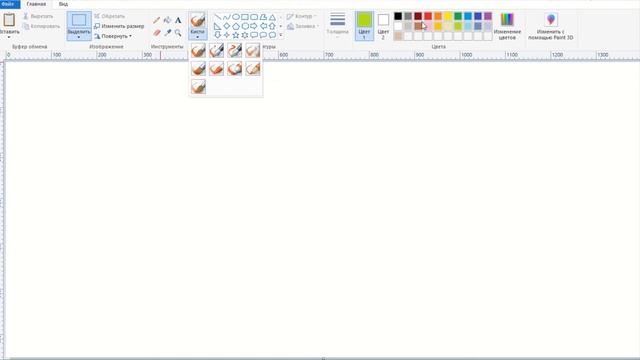This screenshot has width=640, height=360.
Task: Click the Вырезать cut button
Action: 38,16
